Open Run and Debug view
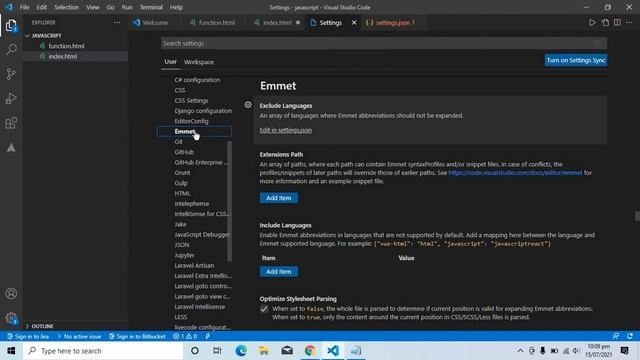 [11, 98]
